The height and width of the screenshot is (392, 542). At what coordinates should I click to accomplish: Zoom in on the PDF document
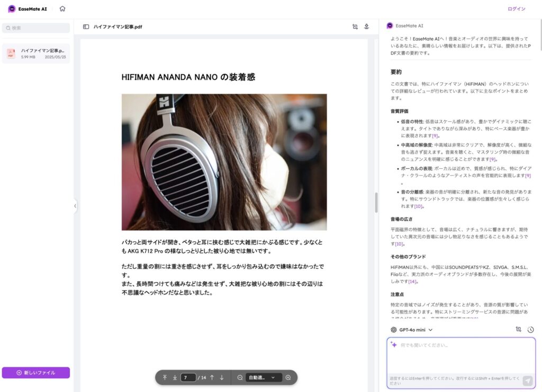point(288,378)
